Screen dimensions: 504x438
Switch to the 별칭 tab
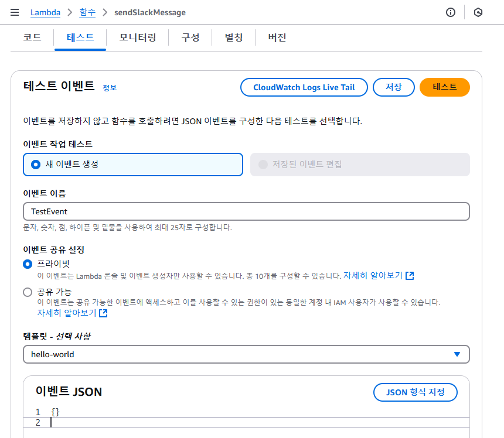pyautogui.click(x=234, y=37)
